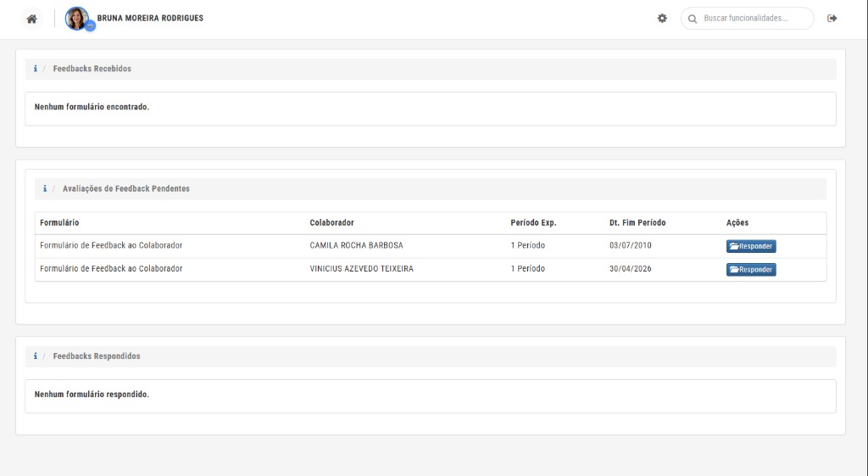Select the Camila Rocha Barbosa form row
Viewport: 868px width, 476px height.
pyautogui.click(x=431, y=246)
